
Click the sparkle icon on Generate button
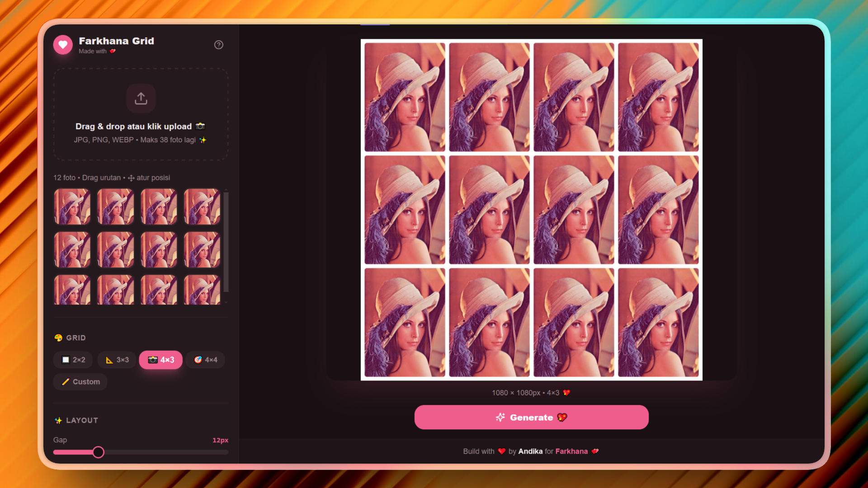pyautogui.click(x=500, y=418)
